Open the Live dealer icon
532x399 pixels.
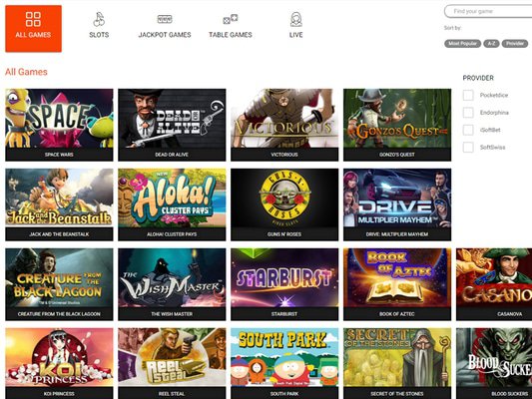pos(295,19)
